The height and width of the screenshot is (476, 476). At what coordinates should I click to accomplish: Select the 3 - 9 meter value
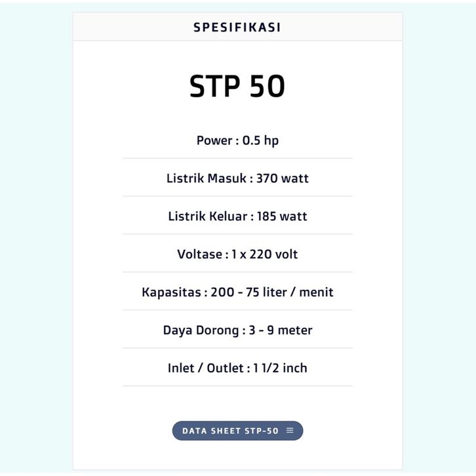(x=280, y=330)
